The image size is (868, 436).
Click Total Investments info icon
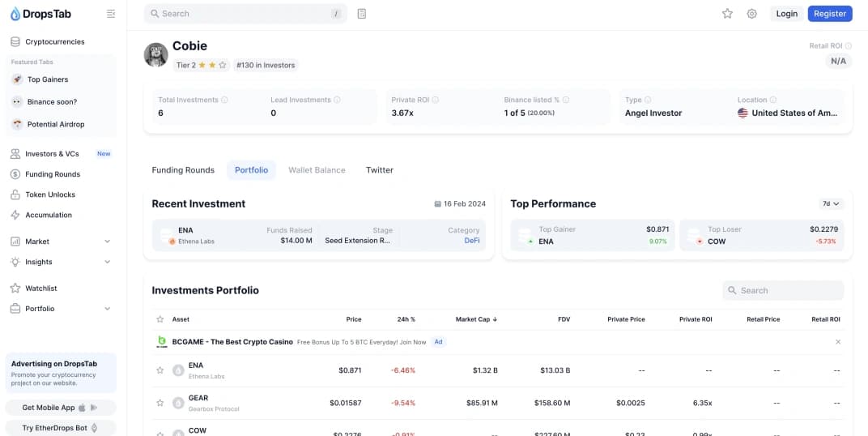coord(225,100)
